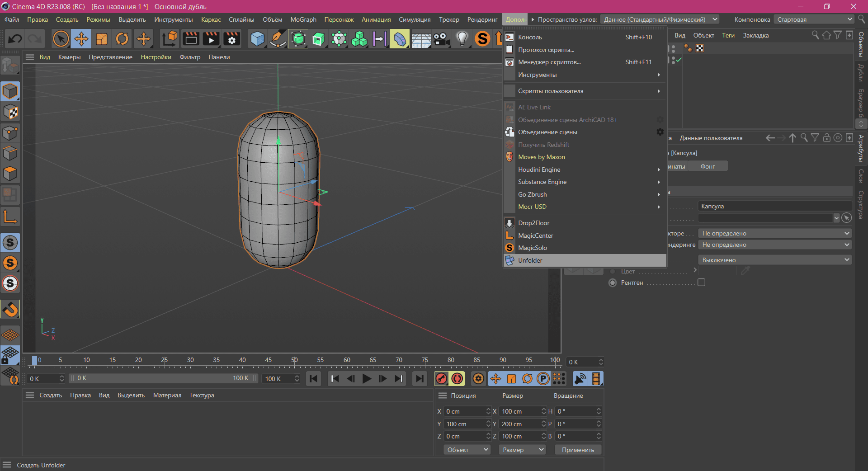Click the Фонг tab
868x471 pixels.
[x=708, y=166]
